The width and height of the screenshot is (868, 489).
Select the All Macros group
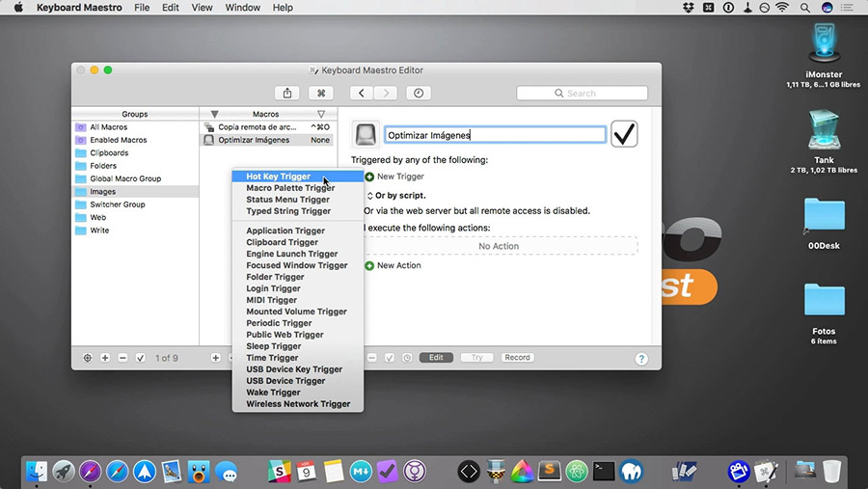click(x=135, y=127)
